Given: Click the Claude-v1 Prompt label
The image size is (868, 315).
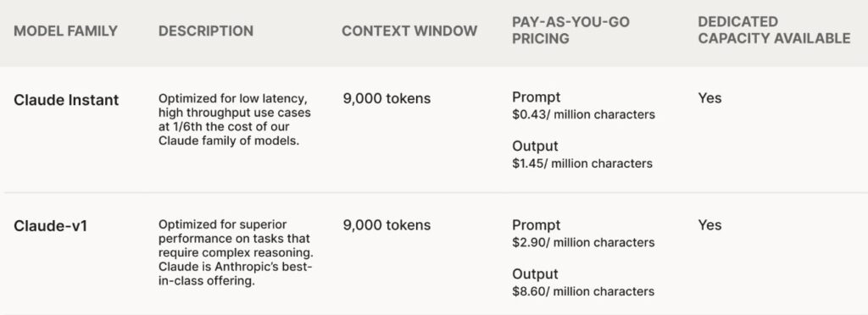Looking at the screenshot, I should point(536,225).
